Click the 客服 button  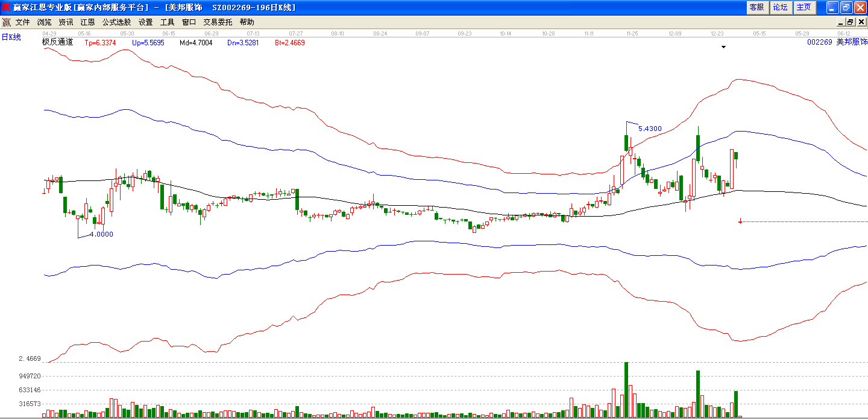pos(756,7)
